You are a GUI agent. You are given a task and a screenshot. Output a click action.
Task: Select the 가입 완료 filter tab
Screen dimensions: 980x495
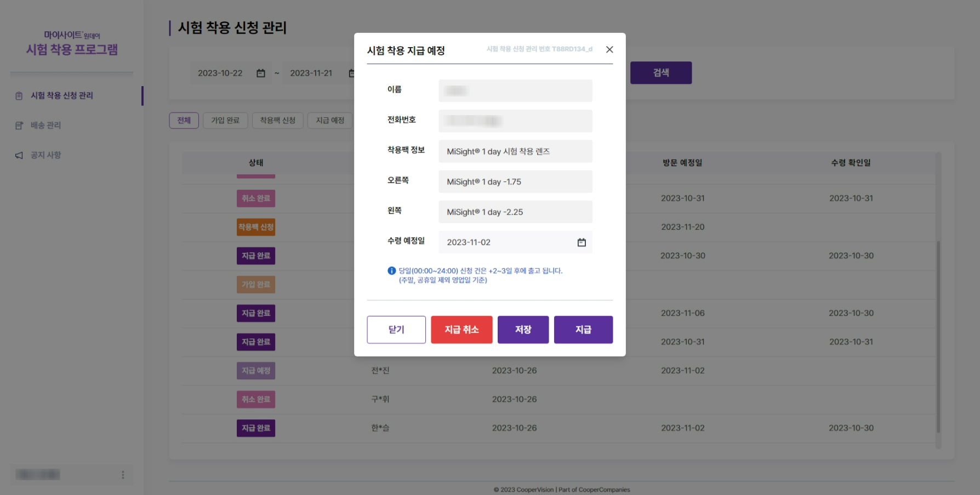[225, 121]
